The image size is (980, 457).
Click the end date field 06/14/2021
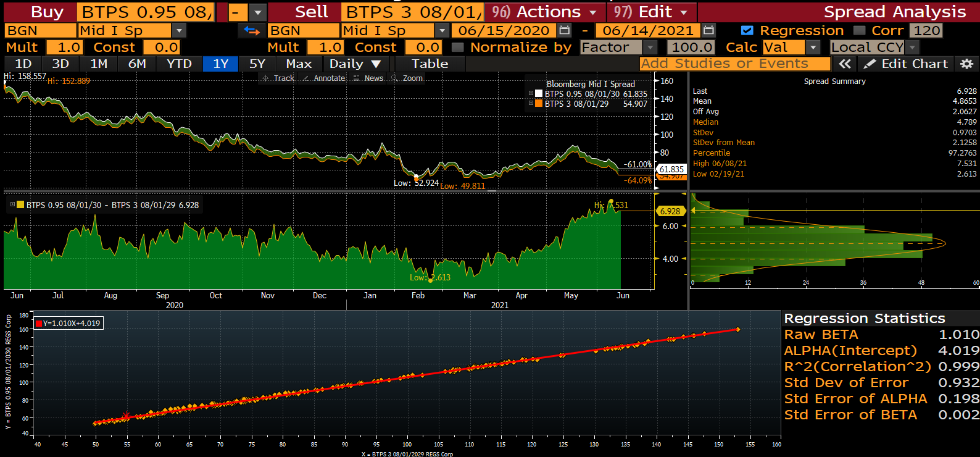[648, 30]
